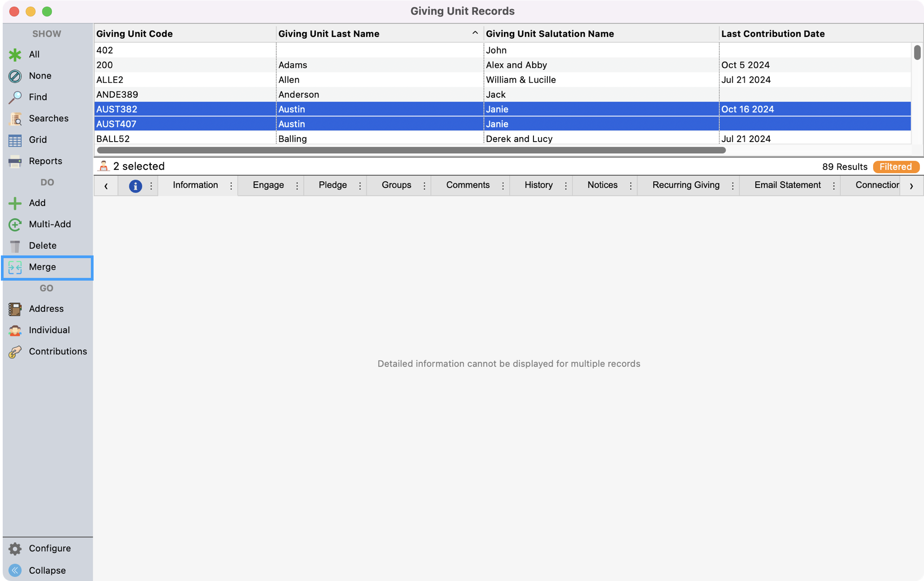Toggle the orange Filtered badge

[895, 167]
